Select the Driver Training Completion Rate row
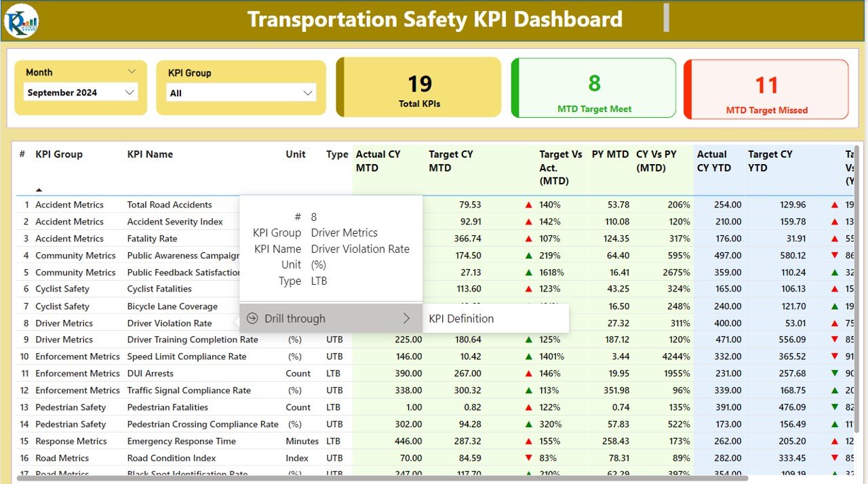Image resolution: width=868 pixels, height=484 pixels. (x=434, y=340)
